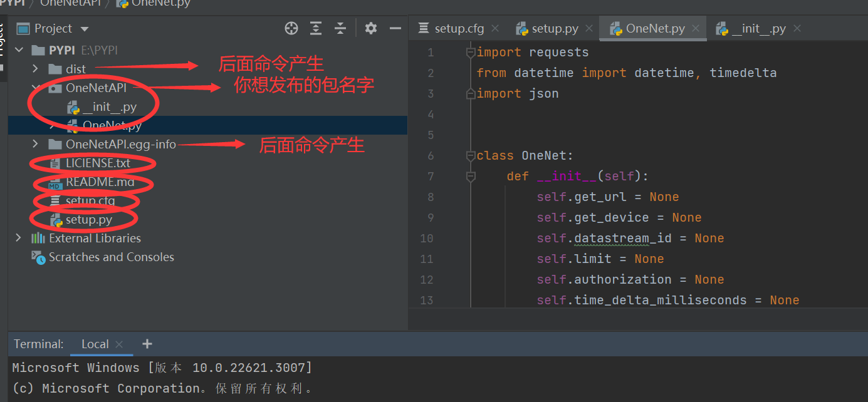868x402 pixels.
Task: Click 'self.get_url = None' line
Action: 607,197
